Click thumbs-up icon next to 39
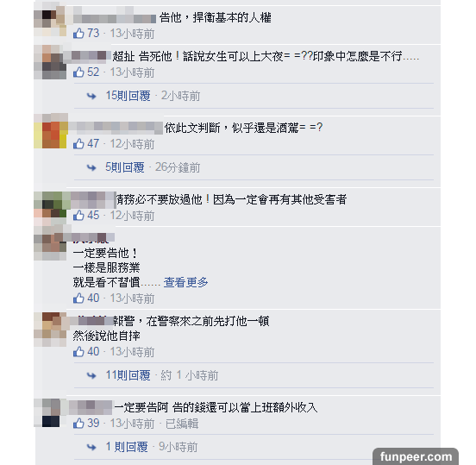 click(x=78, y=423)
